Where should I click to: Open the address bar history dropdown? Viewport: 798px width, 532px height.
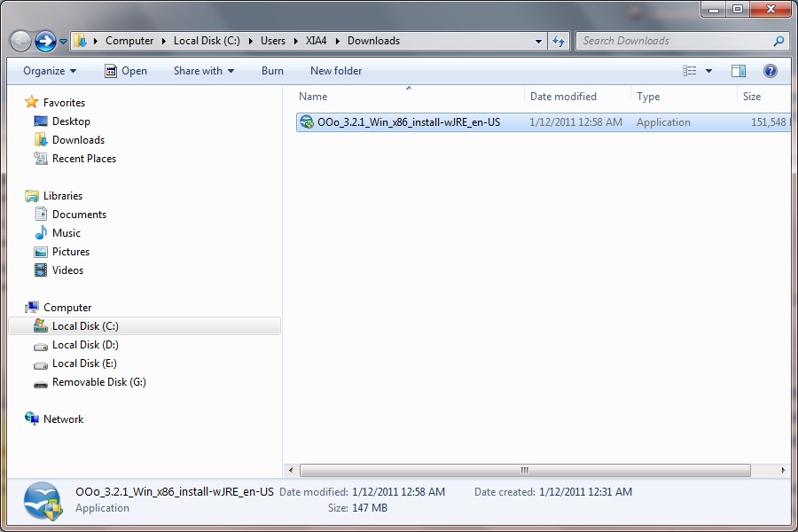tap(538, 42)
